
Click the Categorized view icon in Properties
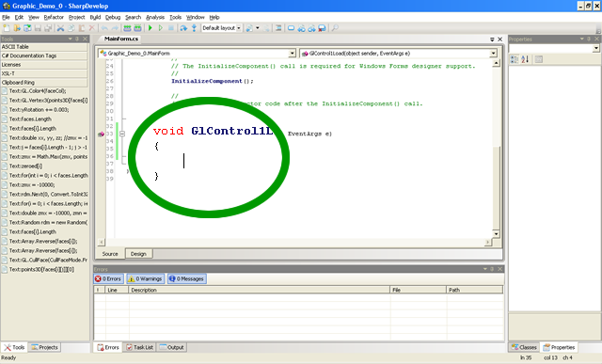pyautogui.click(x=515, y=59)
